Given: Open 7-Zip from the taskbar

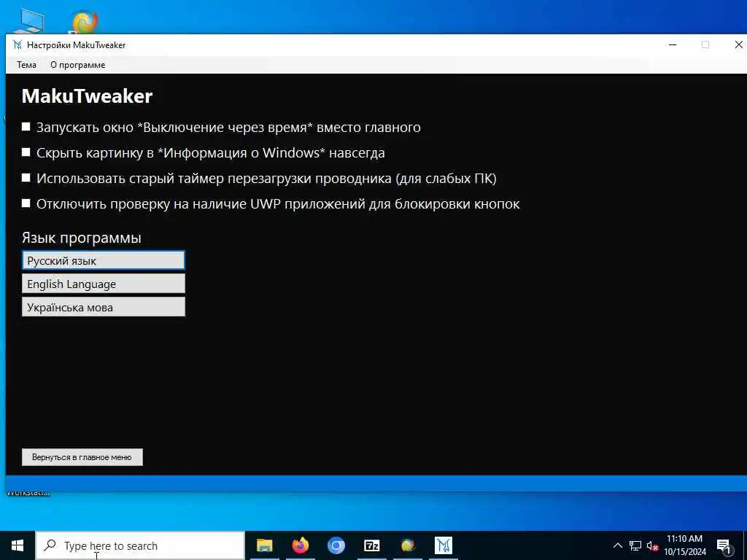Looking at the screenshot, I should [371, 545].
